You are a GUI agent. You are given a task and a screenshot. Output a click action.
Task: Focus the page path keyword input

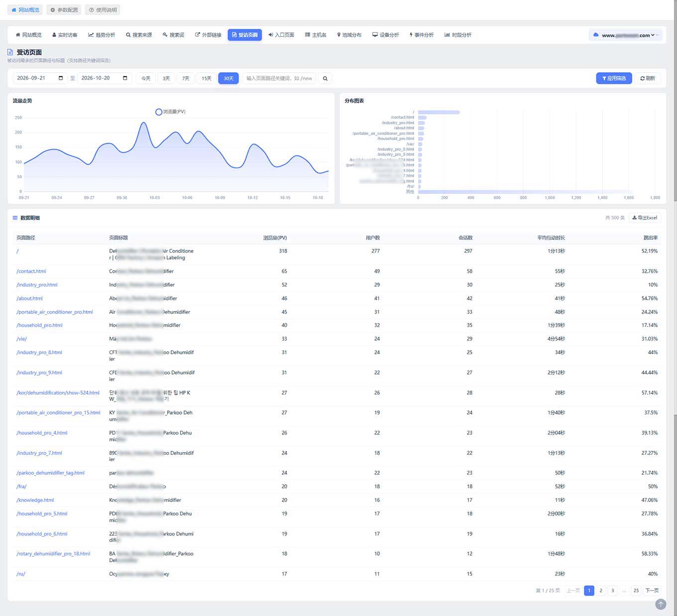[279, 79]
